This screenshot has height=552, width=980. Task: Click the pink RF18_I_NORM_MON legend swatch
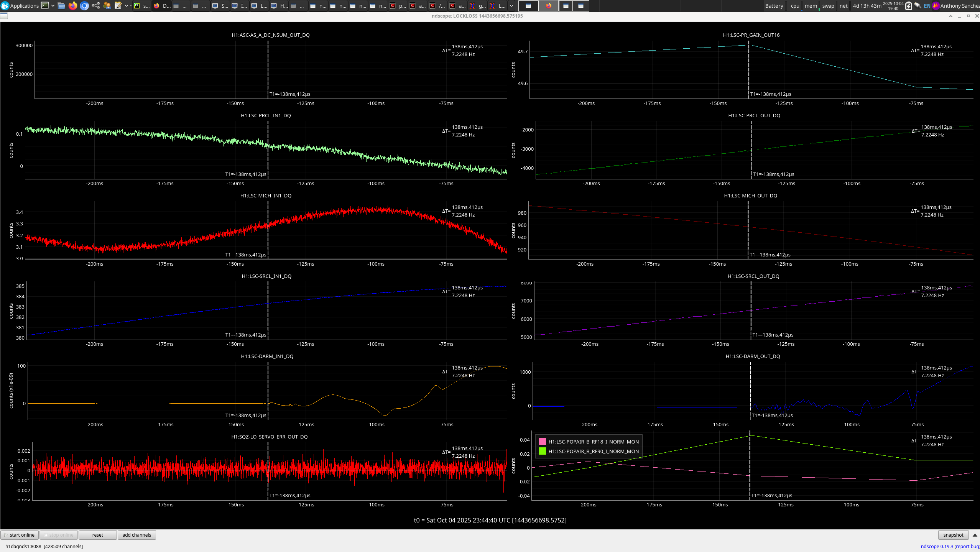(x=542, y=442)
